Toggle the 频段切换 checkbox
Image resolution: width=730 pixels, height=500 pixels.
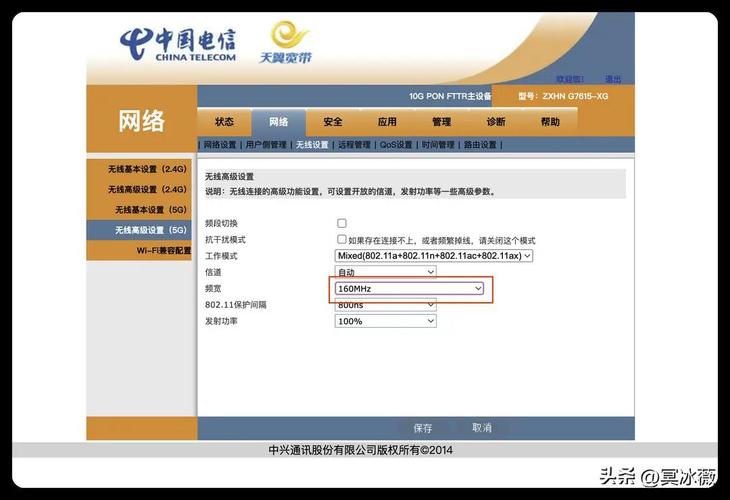pos(342,223)
